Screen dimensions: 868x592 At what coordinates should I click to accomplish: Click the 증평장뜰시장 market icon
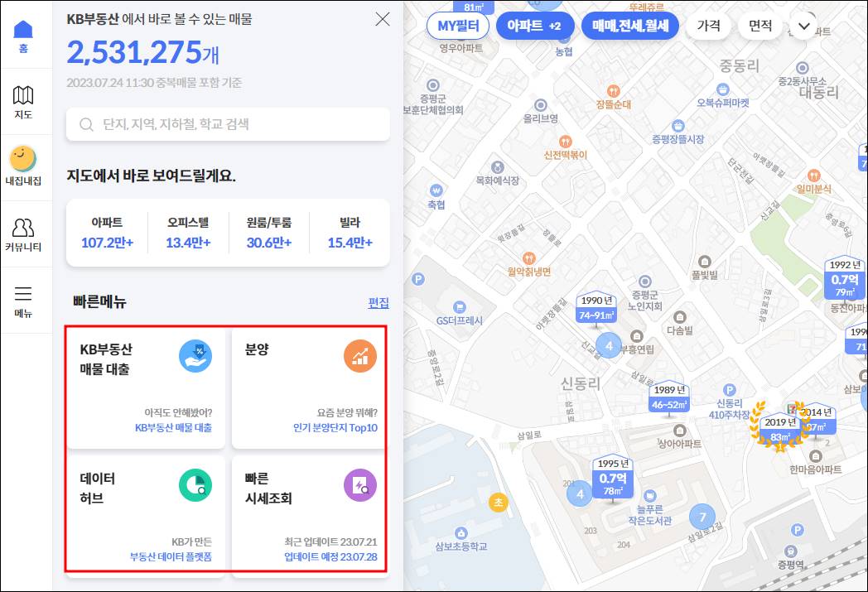click(678, 126)
